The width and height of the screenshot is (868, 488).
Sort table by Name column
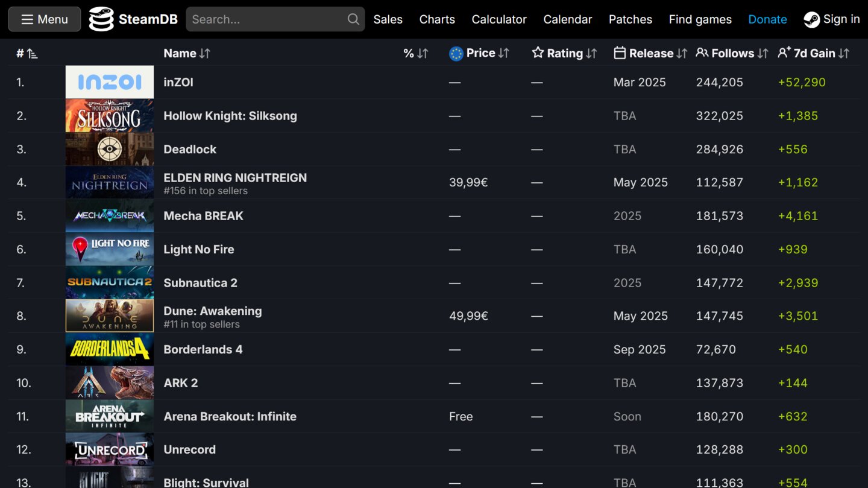186,53
